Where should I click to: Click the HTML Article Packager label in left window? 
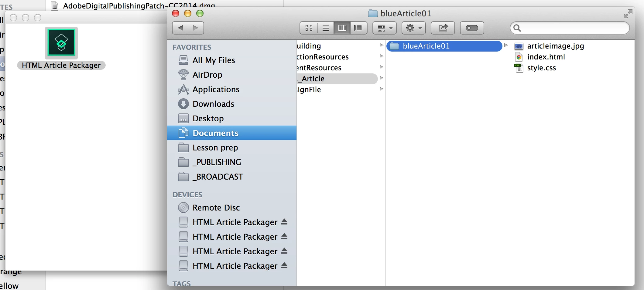click(61, 65)
